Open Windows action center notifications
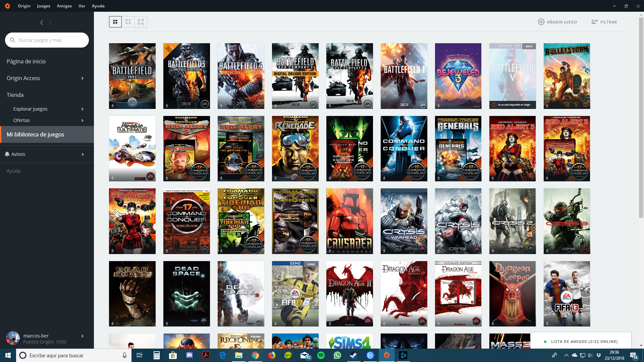The image size is (644, 362). tap(634, 356)
